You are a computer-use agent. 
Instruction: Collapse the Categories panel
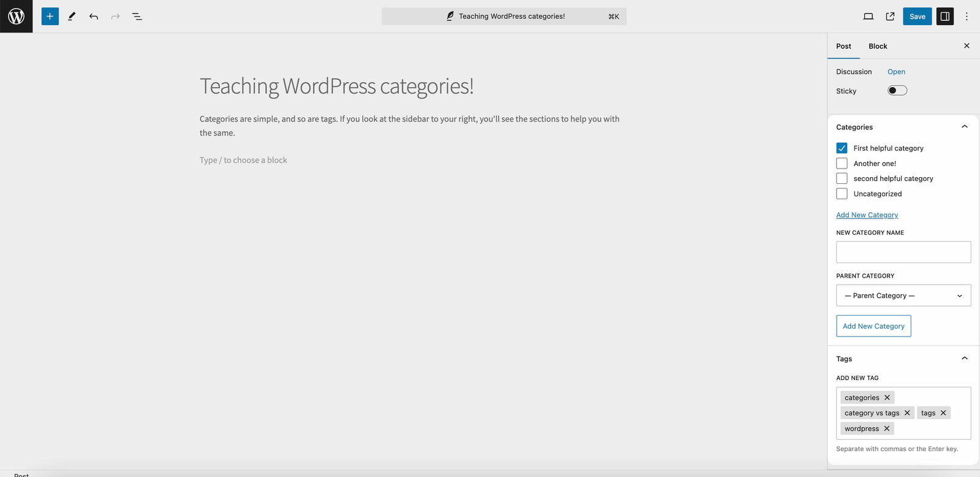[x=964, y=127]
